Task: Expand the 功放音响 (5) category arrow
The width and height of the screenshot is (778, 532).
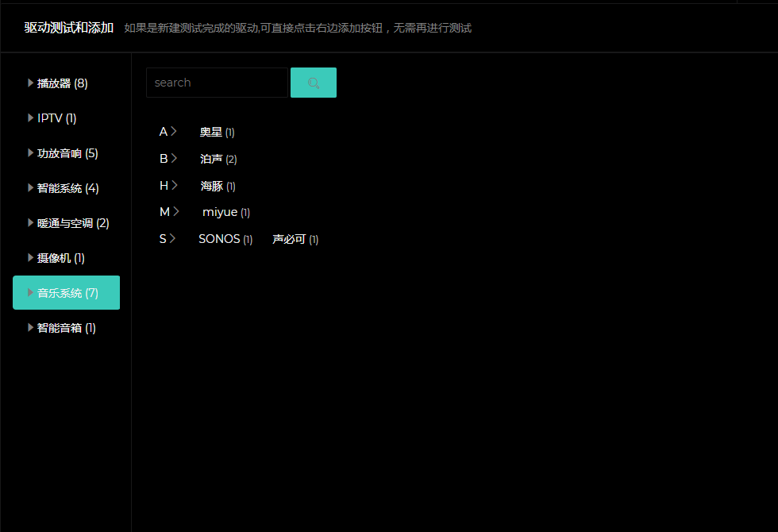Action: coord(30,152)
